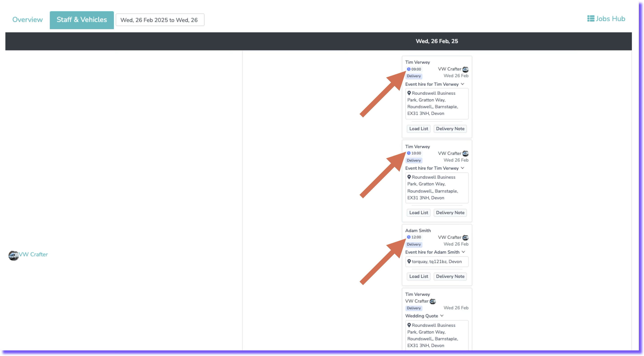
Task: Click the van icon on the 12:00 delivery card
Action: pos(465,237)
